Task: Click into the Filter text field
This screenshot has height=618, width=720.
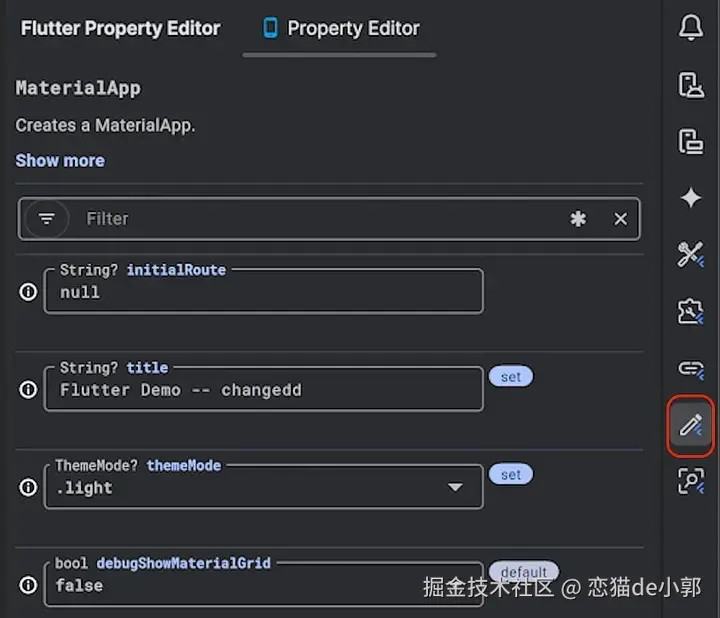Action: (320, 219)
